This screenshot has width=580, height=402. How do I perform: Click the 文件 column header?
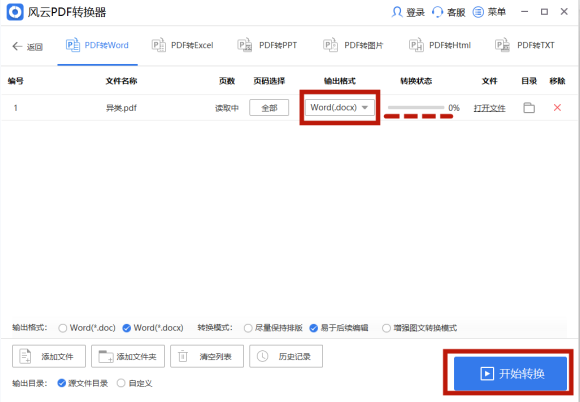[489, 81]
